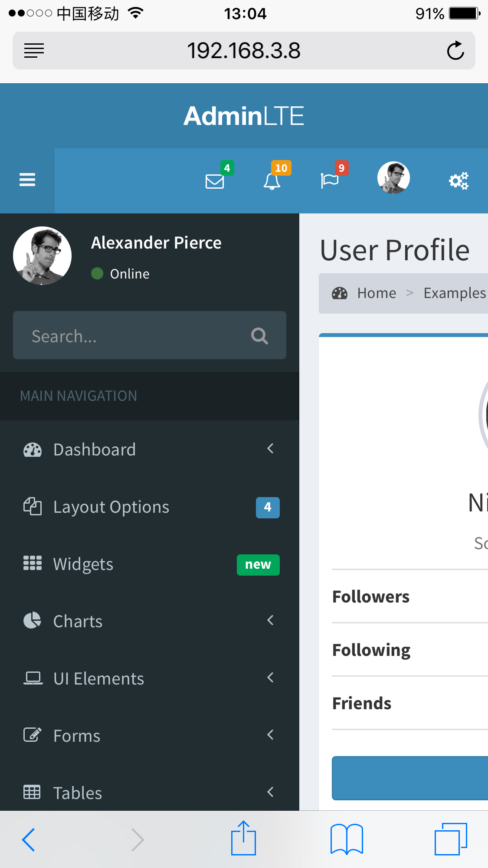Open the Layout Options menu item

point(150,507)
